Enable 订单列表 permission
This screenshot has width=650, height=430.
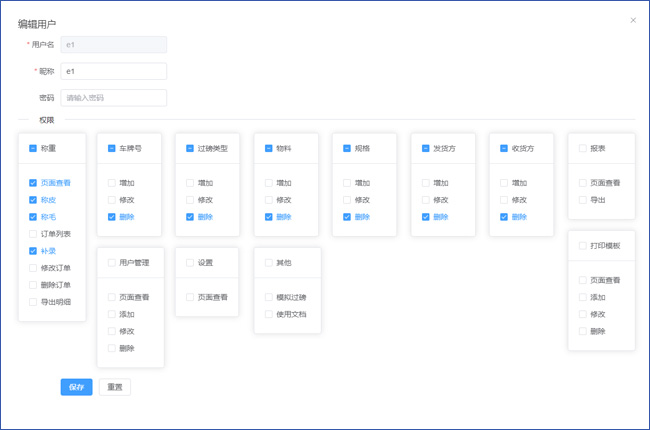coord(33,234)
